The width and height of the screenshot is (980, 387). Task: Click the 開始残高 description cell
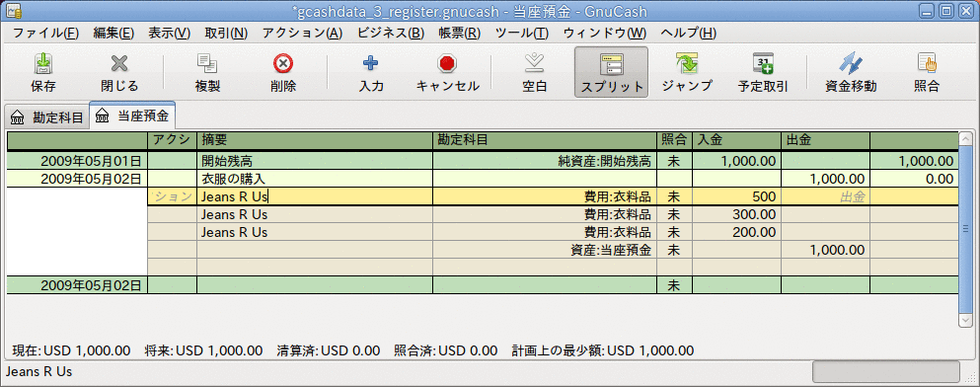pos(315,161)
